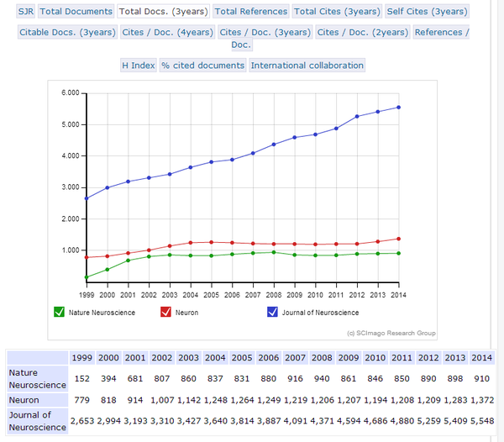Select the Cites / Doc. (4years) tab

[167, 33]
